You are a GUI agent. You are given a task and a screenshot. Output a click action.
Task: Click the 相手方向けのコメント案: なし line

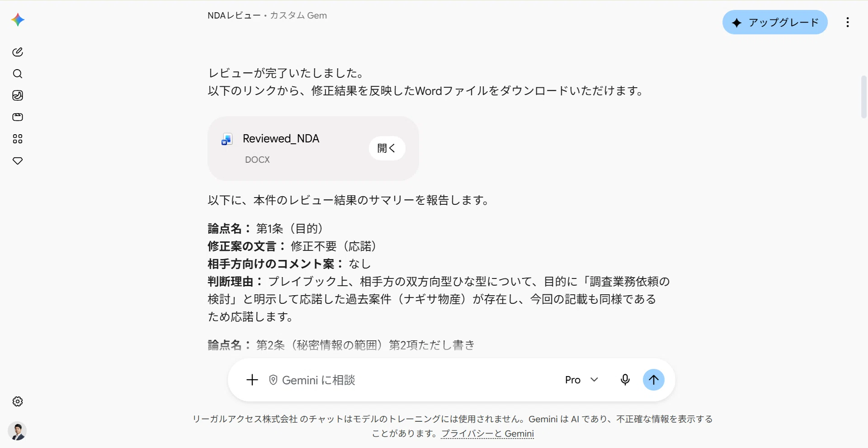click(x=289, y=264)
